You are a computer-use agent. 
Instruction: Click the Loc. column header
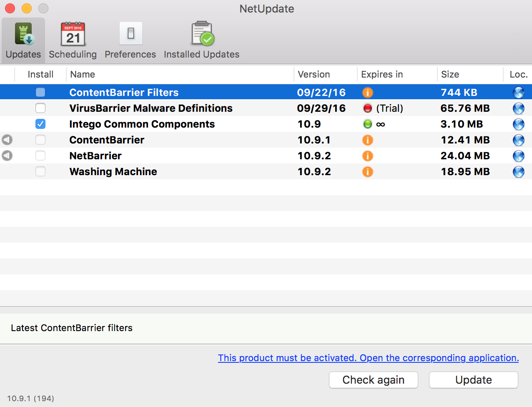(x=518, y=74)
